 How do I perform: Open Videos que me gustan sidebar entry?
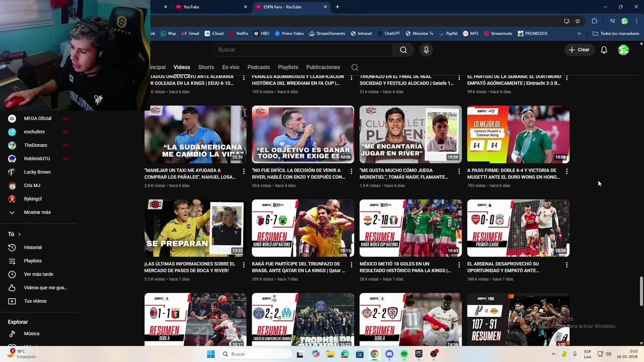pos(38,288)
